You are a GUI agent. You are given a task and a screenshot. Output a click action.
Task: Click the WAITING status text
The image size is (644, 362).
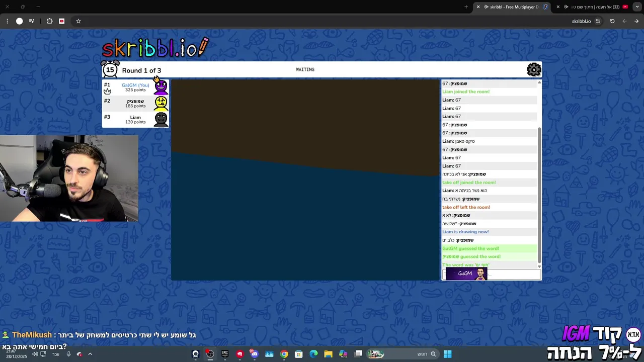[x=305, y=69]
